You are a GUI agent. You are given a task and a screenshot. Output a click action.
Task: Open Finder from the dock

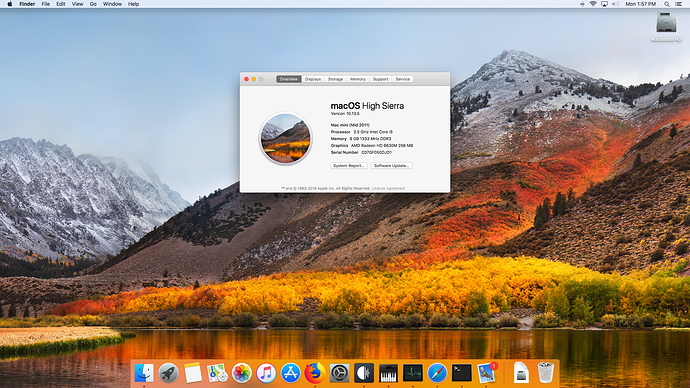[x=144, y=373]
